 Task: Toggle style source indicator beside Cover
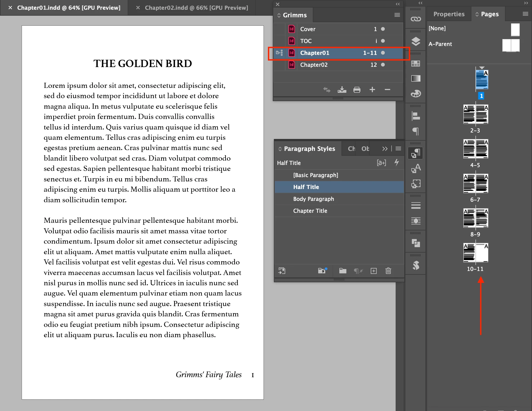[279, 29]
